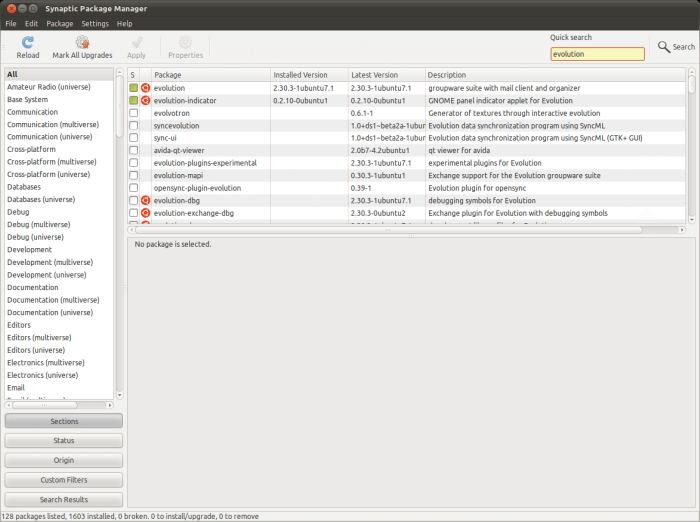The image size is (700, 522).
Task: Click the Ubuntu support icon beside evolution-exchange-dbg
Action: tap(145, 213)
